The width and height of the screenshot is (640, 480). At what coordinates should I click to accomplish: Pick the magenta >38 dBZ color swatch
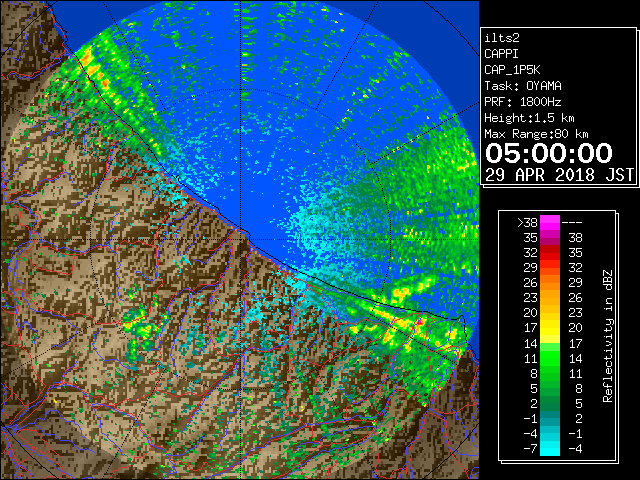(550, 223)
